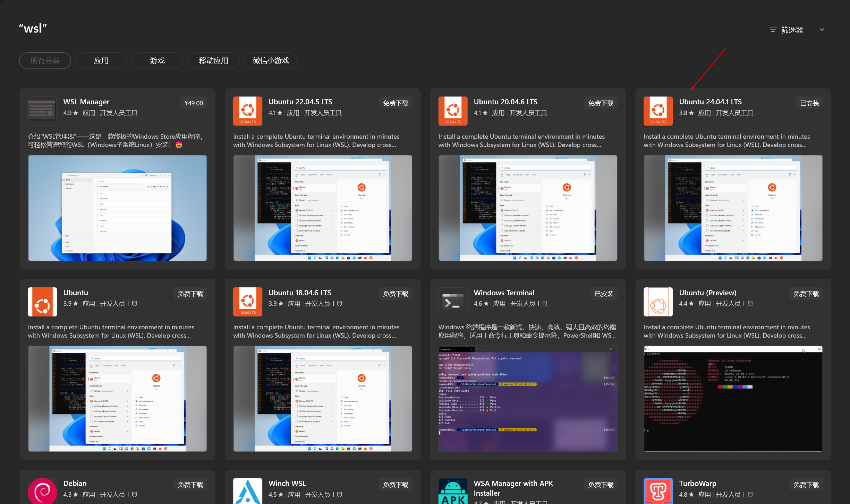Open the Ubuntu (Preview) white icon

point(658,302)
